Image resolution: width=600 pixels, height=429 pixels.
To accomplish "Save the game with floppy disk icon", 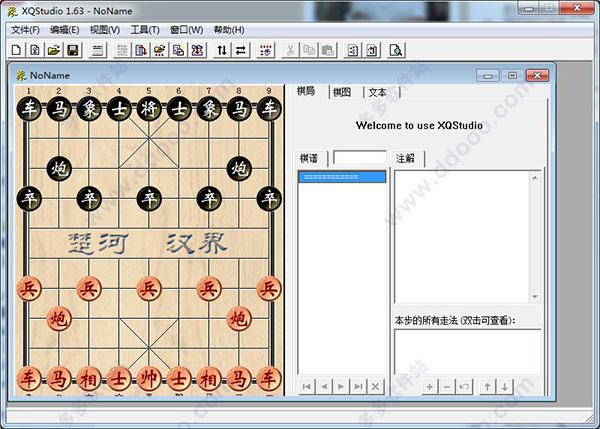I will pyautogui.click(x=73, y=50).
